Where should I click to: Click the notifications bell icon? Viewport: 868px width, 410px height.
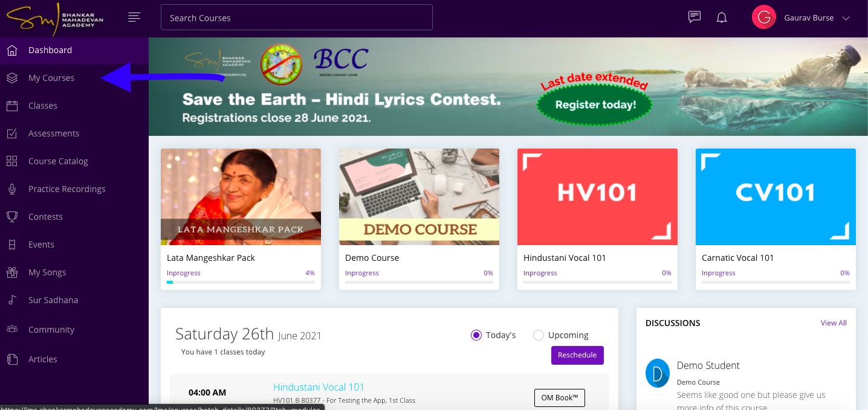click(x=721, y=18)
